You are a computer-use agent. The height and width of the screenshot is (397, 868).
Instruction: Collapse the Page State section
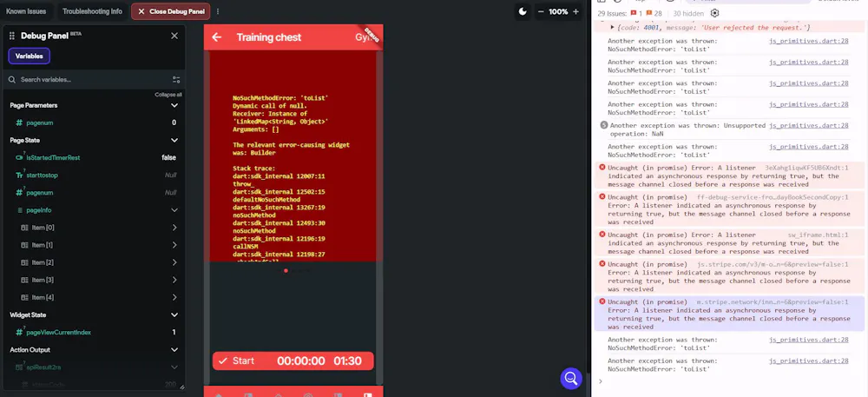[174, 141]
